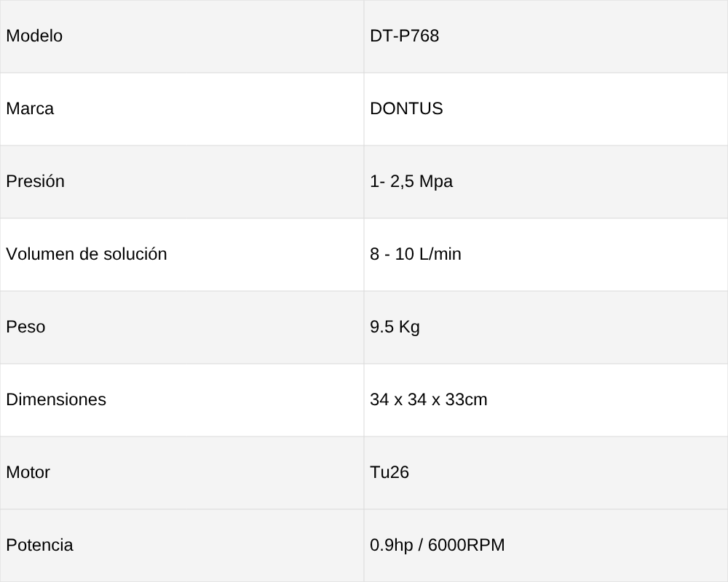Click the Motor row label
Screen dimensions: 728x582
point(28,472)
